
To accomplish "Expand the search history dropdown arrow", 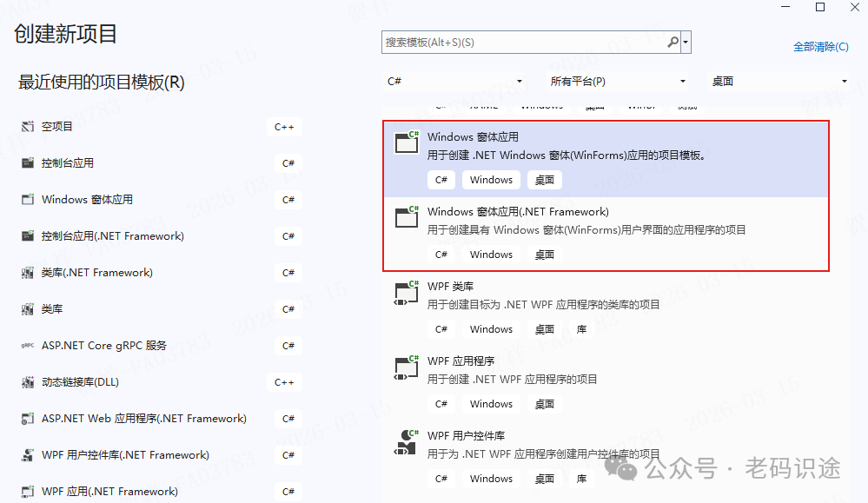I will 686,42.
